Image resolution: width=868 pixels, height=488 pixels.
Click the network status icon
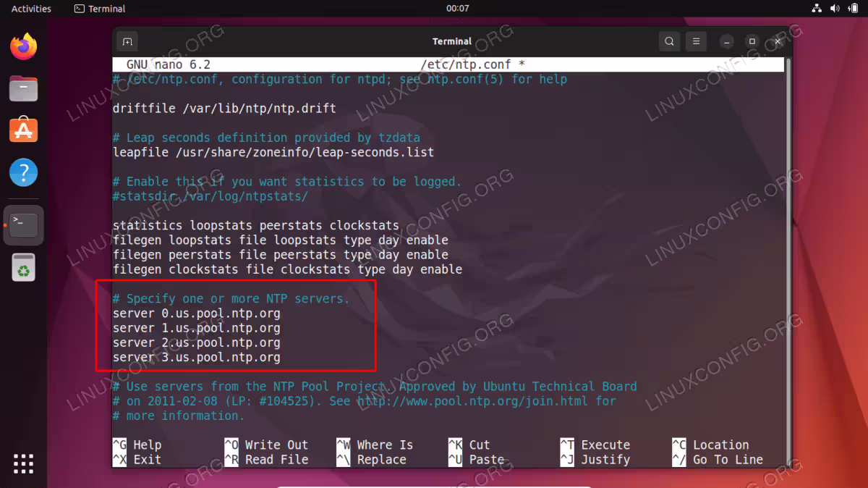point(817,9)
